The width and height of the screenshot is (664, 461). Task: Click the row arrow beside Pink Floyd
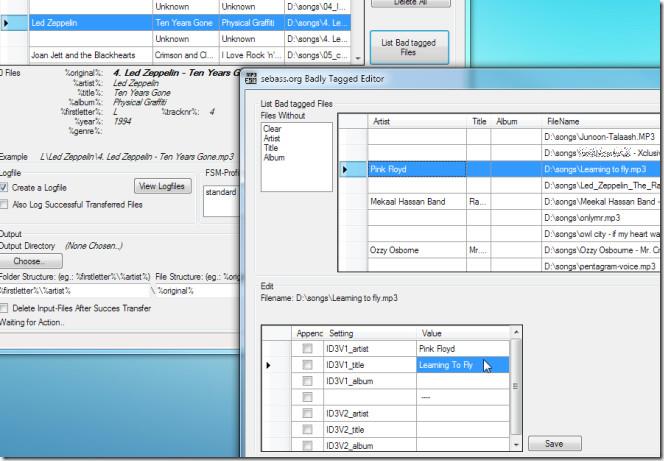pyautogui.click(x=346, y=170)
